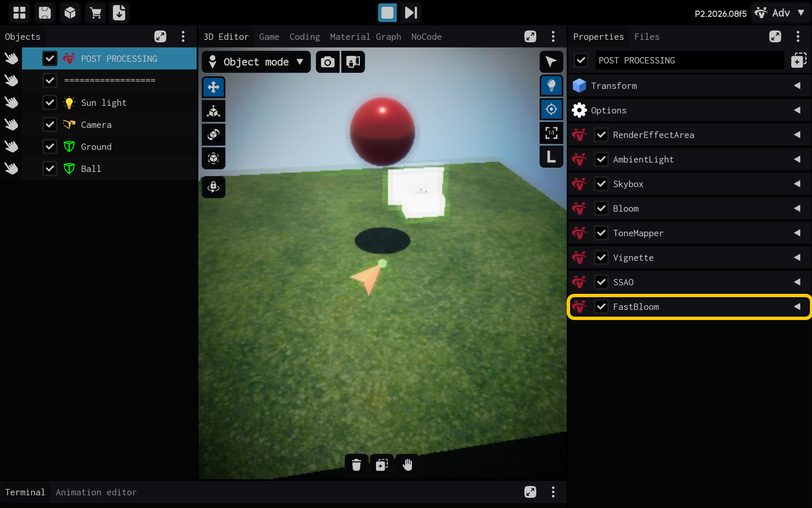The width and height of the screenshot is (812, 508).
Task: Open the main menu grid icon
Action: (19, 13)
